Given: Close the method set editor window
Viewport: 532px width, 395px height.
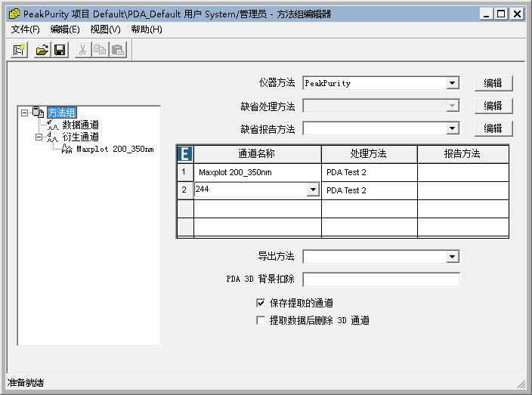Looking at the screenshot, I should pos(517,14).
